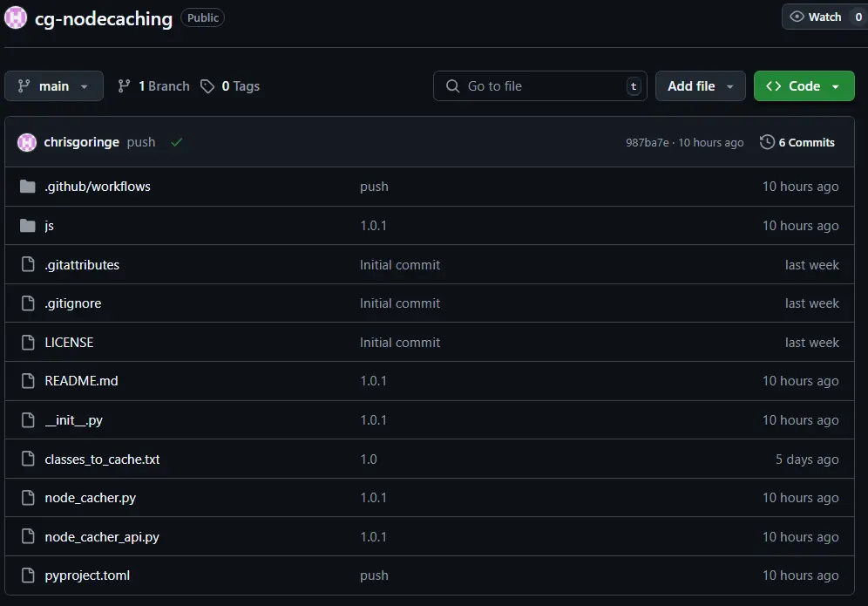View the 6 Commits history
868x606 pixels.
[x=806, y=142]
